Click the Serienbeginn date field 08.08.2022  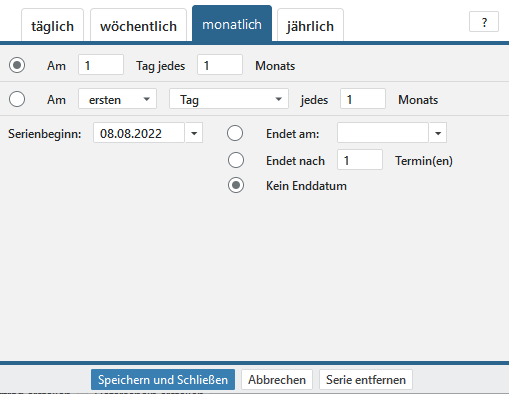click(139, 133)
